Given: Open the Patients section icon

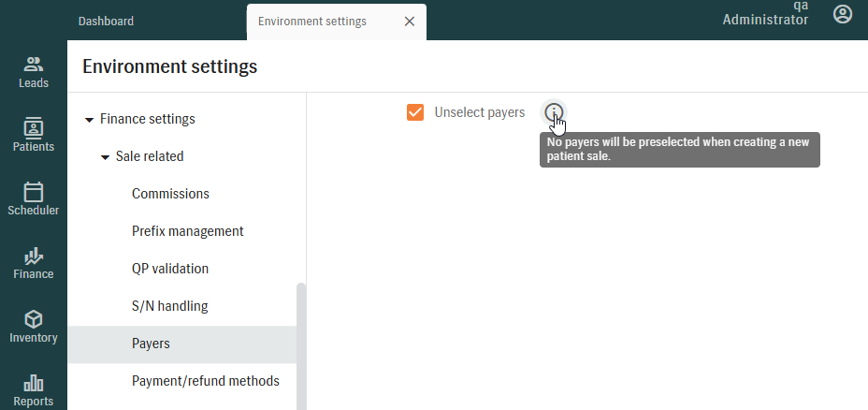Looking at the screenshot, I should [x=34, y=128].
